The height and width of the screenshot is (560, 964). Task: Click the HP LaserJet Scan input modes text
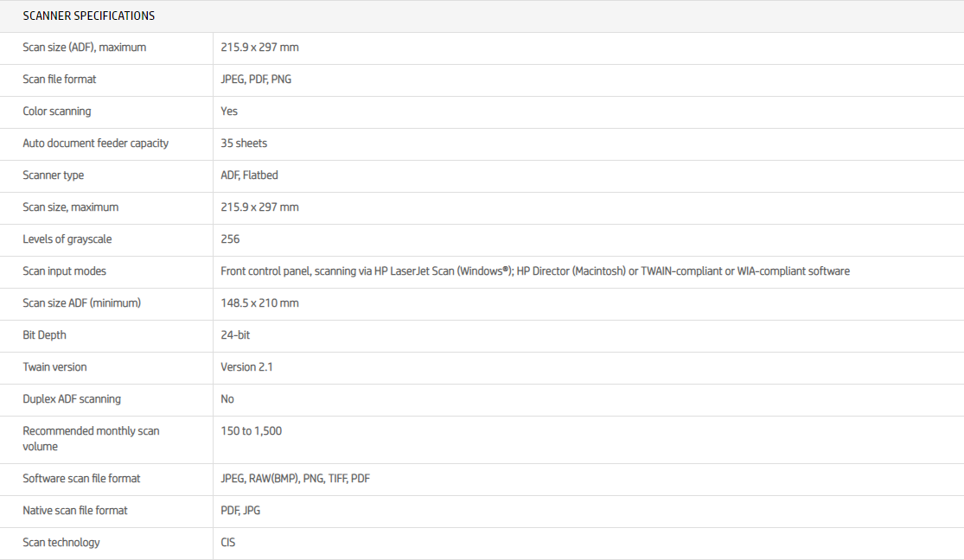534,271
